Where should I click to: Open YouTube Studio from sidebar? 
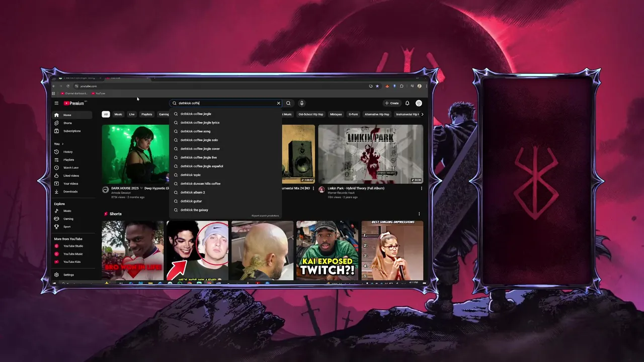(x=72, y=246)
